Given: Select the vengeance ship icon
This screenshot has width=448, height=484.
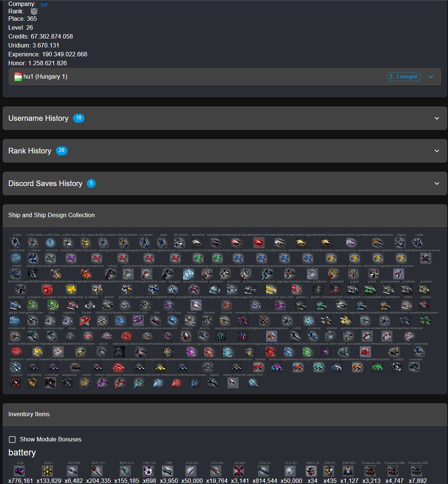Looking at the screenshot, I should (68, 383).
